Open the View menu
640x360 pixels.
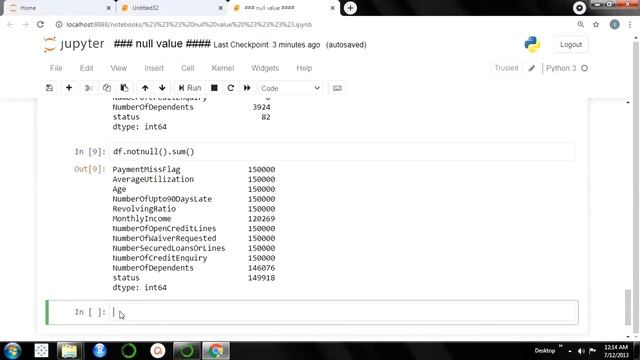coord(119,68)
